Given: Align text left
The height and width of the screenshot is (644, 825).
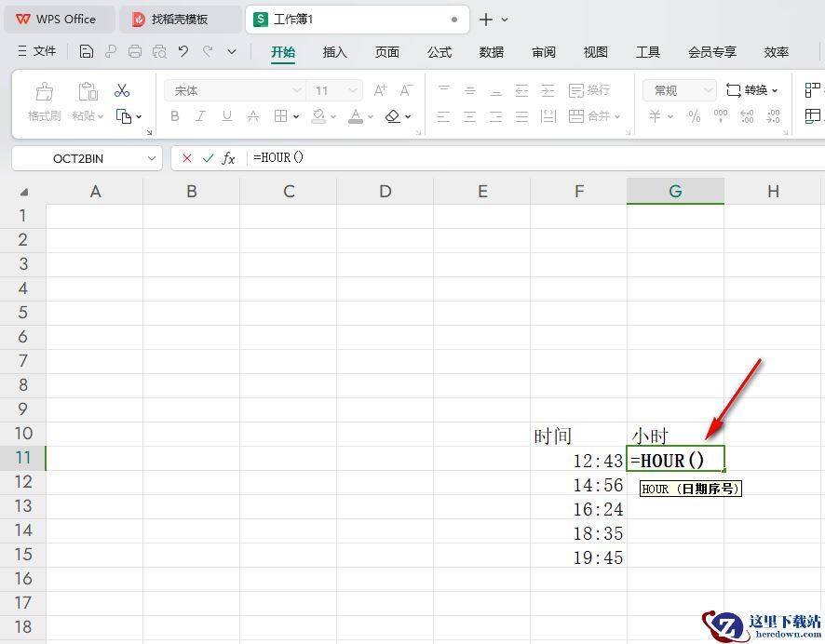Looking at the screenshot, I should (x=444, y=116).
